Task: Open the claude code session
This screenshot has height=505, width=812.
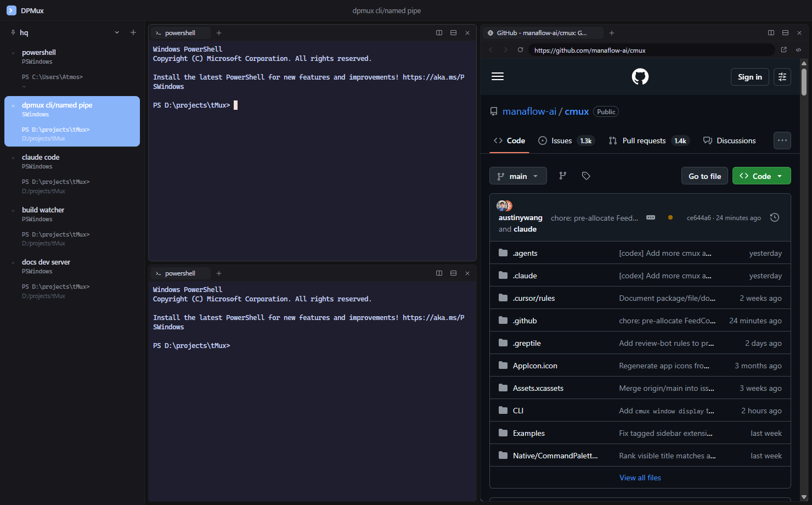Action: point(72,173)
